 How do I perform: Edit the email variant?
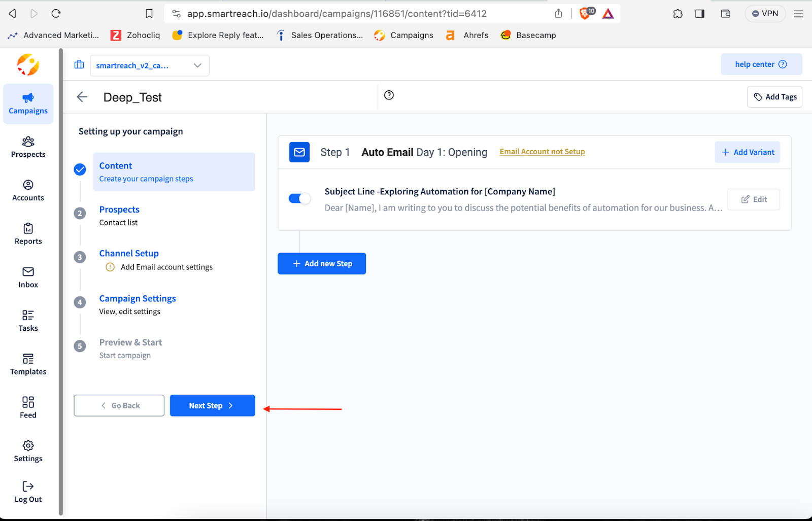[754, 199]
